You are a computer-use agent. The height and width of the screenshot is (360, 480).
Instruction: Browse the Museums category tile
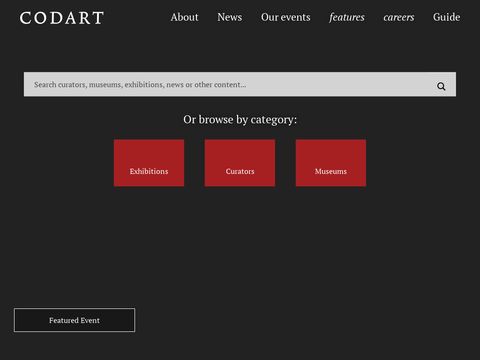(331, 163)
